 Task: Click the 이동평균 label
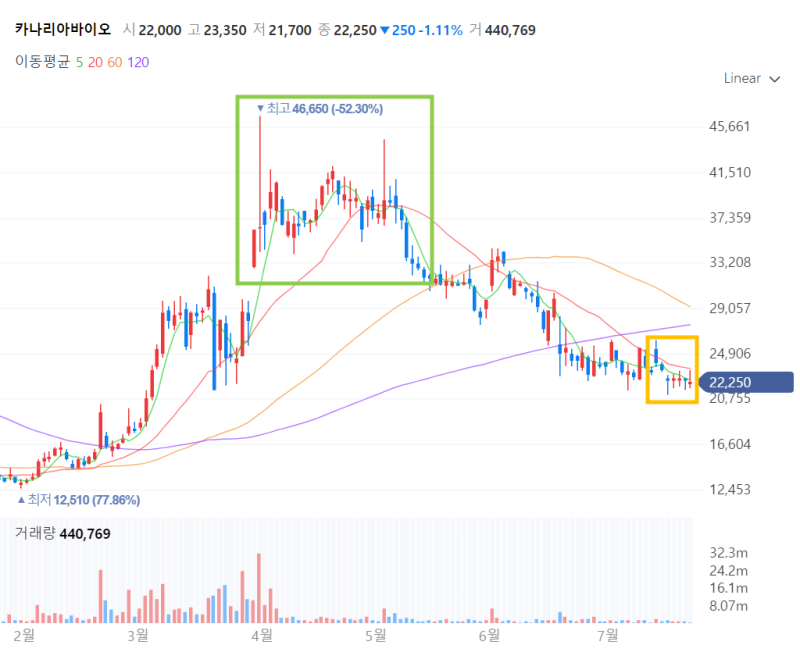tap(42, 62)
